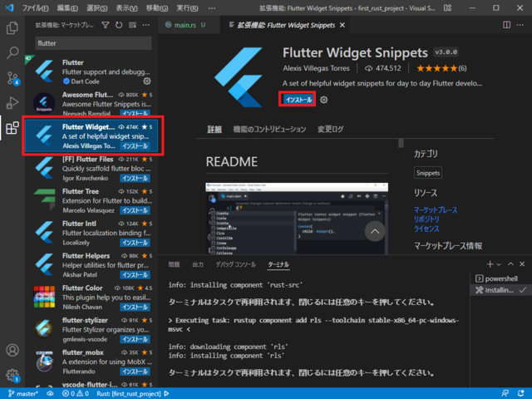Open the Explorer view in activity bar
This screenshot has height=399, width=532.
12,28
